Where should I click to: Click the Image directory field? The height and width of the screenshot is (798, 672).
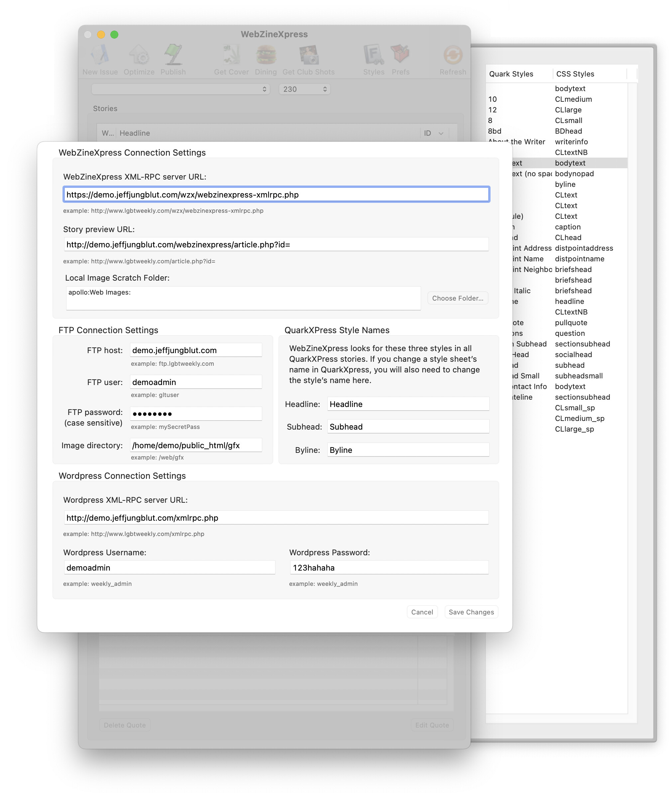coord(196,446)
